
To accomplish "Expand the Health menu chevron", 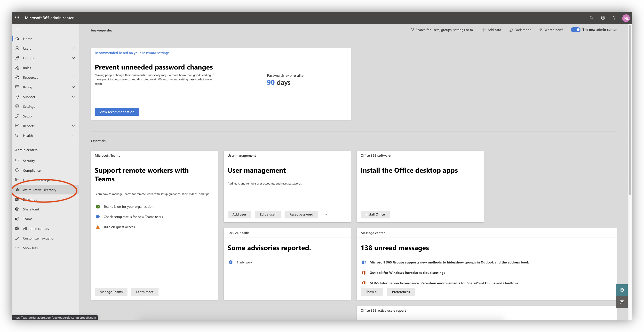I will click(x=73, y=135).
